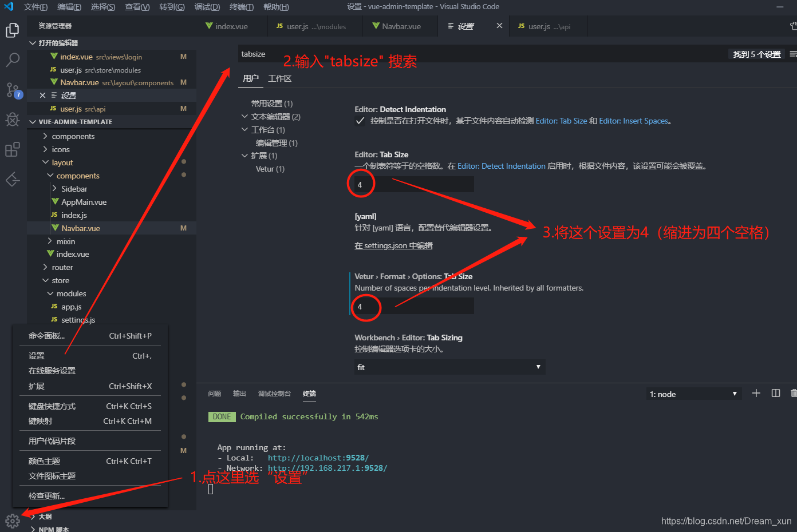The image size is (797, 532).
Task: Click the settings search box containing tabsize
Action: click(x=481, y=54)
